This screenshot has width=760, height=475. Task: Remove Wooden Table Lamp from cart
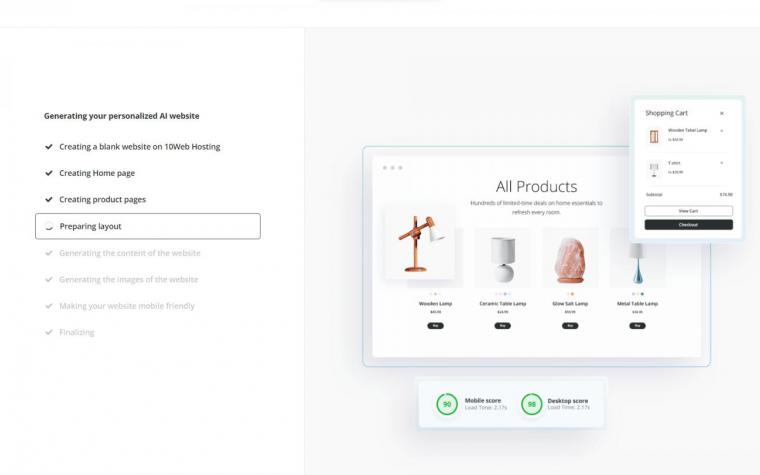(722, 131)
